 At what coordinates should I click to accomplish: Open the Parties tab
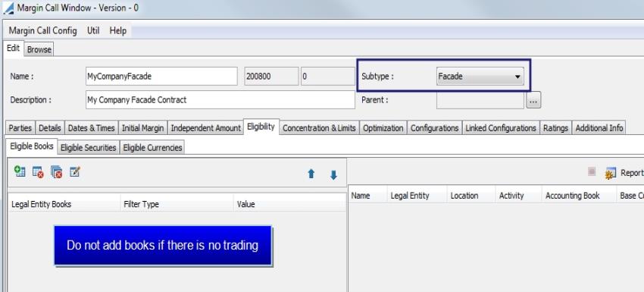click(20, 128)
